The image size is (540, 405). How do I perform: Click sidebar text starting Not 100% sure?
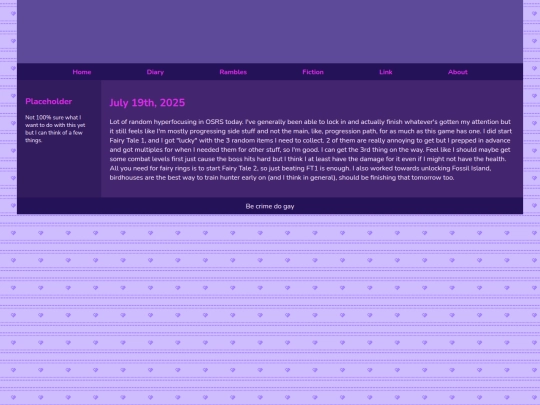point(55,129)
